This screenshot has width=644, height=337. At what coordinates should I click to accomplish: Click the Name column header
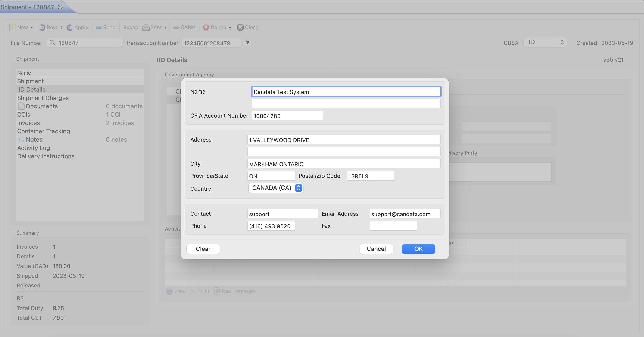[60, 73]
